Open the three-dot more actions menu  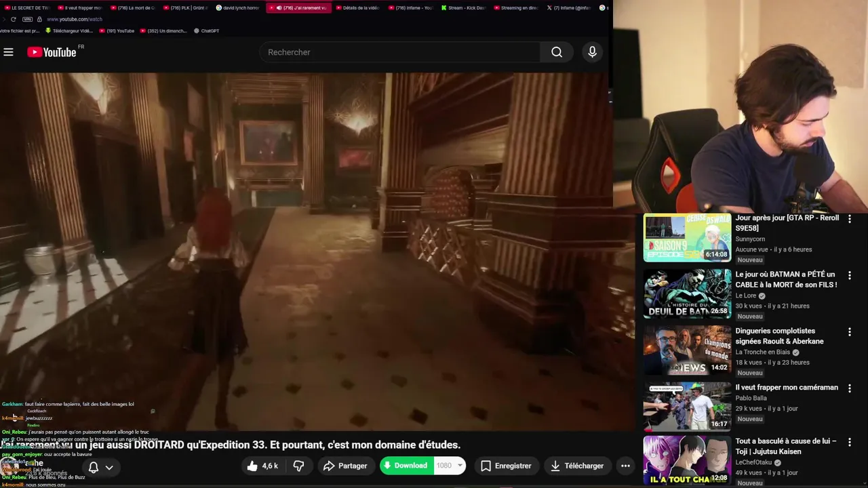625,466
